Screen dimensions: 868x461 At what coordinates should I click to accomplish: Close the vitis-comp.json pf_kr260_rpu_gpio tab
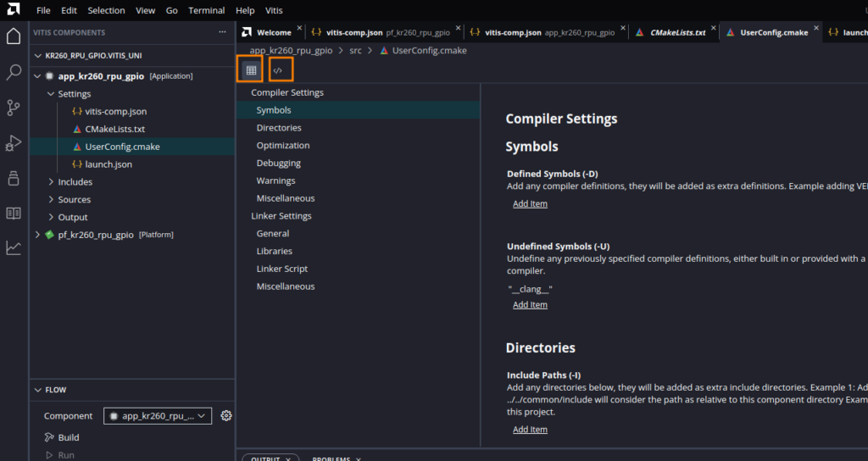(459, 28)
